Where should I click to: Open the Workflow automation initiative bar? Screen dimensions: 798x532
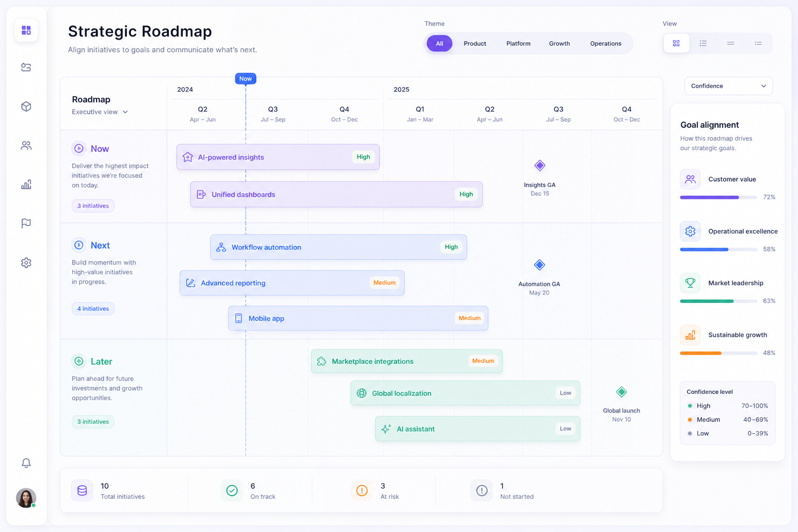point(339,247)
